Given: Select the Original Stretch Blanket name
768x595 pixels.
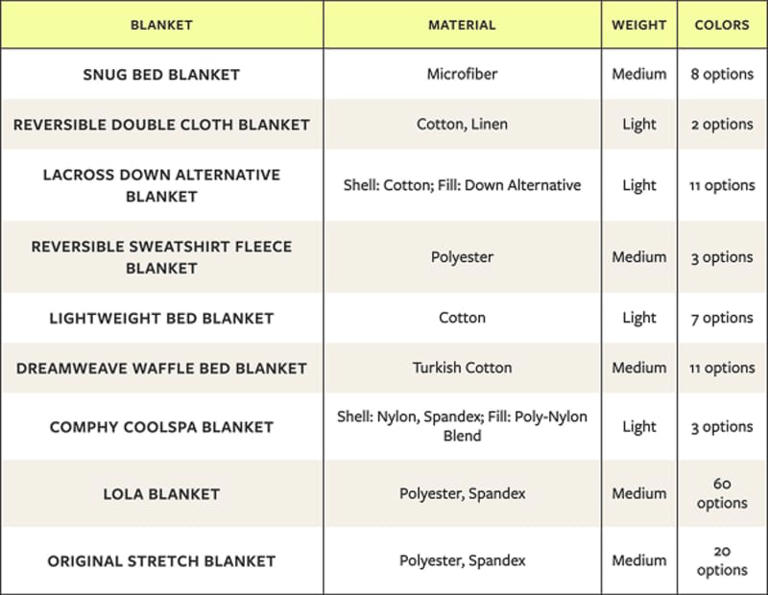Looking at the screenshot, I should tap(162, 561).
